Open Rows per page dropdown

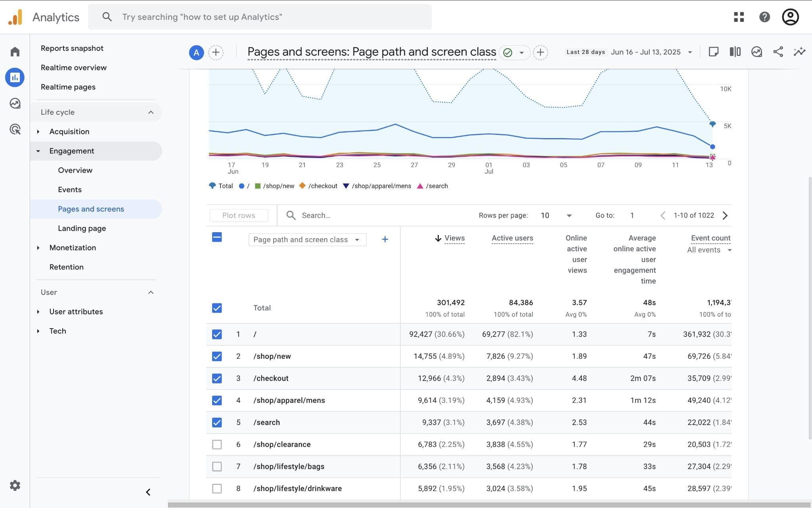click(556, 216)
